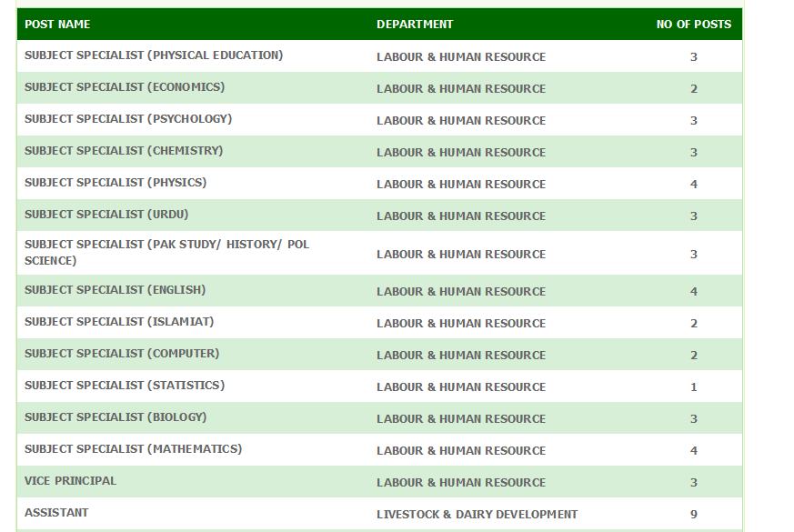Select Subject Specialist (Statistics) post
794x532 pixels.
125,386
